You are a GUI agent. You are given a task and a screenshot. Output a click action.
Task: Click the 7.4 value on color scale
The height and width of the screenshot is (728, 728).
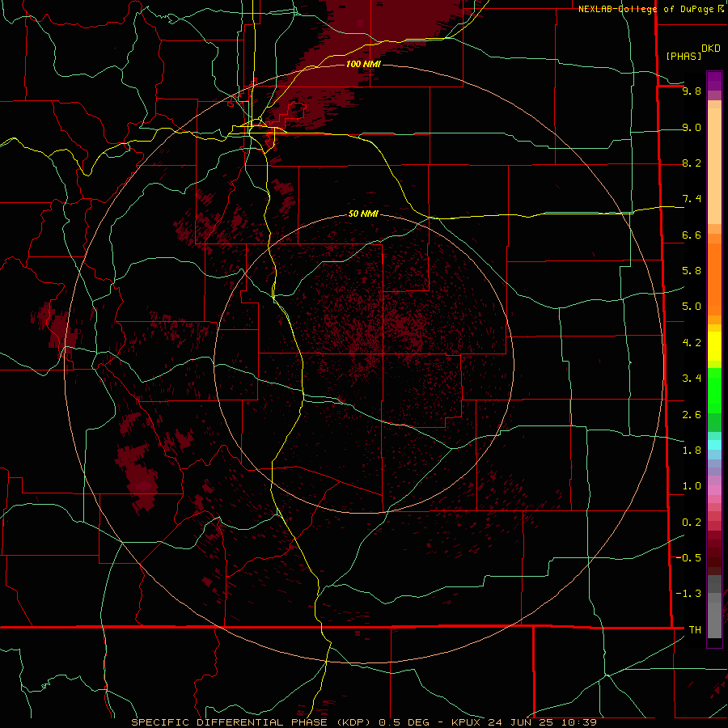(x=692, y=199)
